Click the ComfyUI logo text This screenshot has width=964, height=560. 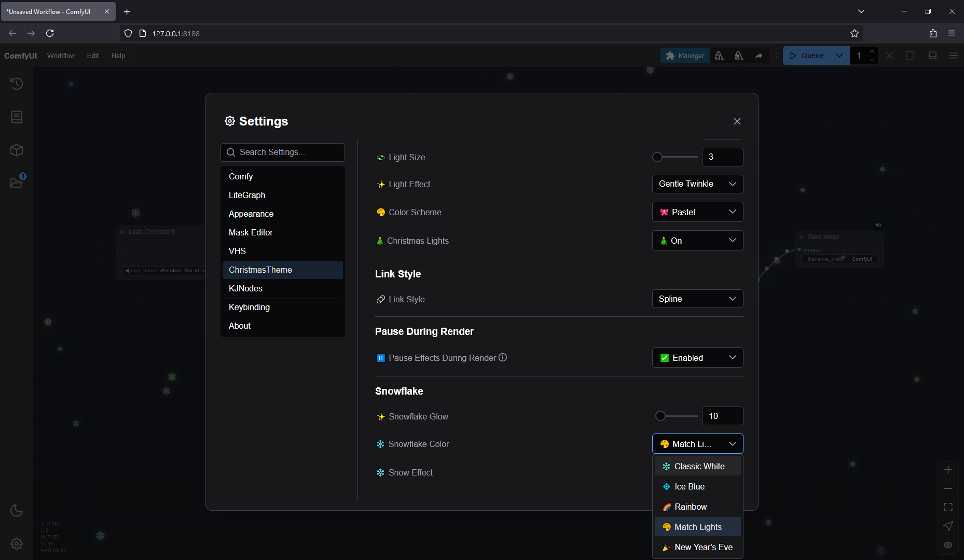pyautogui.click(x=21, y=55)
